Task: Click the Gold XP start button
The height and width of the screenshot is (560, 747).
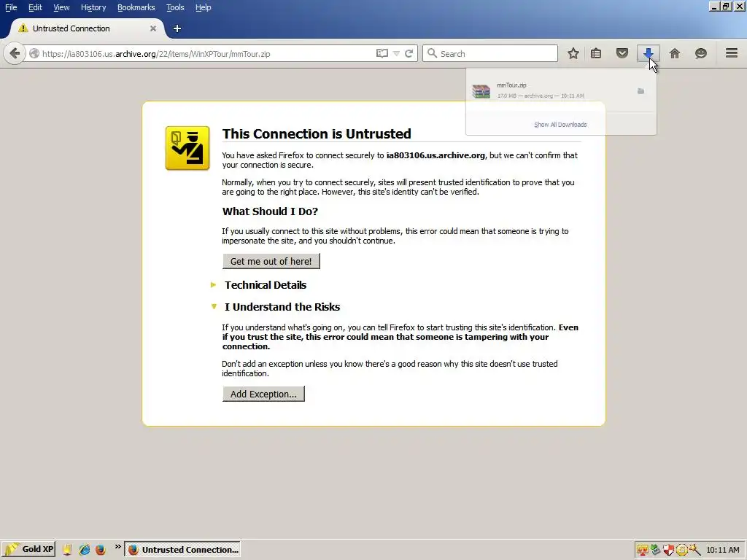Action: point(28,549)
